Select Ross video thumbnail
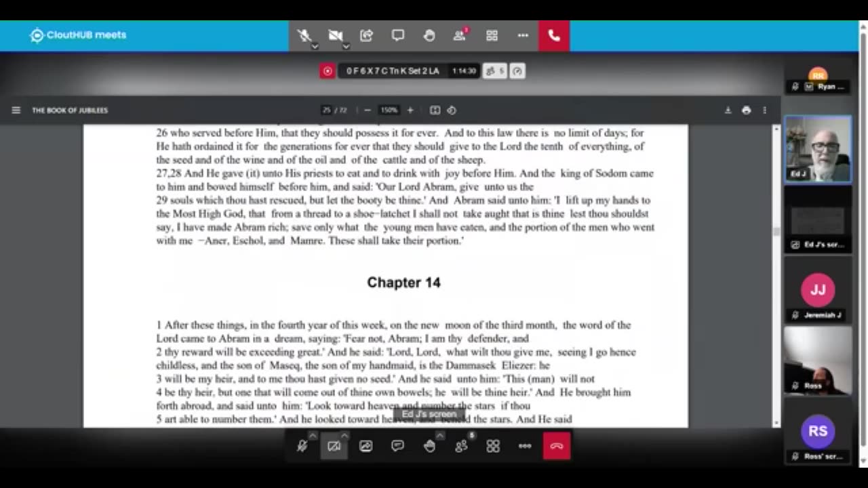This screenshot has height=488, width=868. point(818,361)
